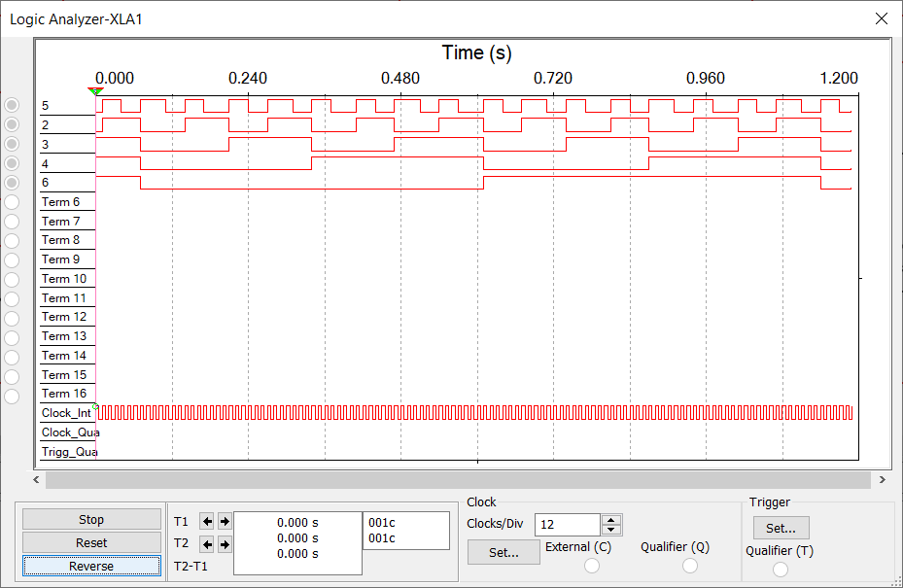Select the terminal circle for Term 13
The image size is (903, 588).
coord(12,338)
